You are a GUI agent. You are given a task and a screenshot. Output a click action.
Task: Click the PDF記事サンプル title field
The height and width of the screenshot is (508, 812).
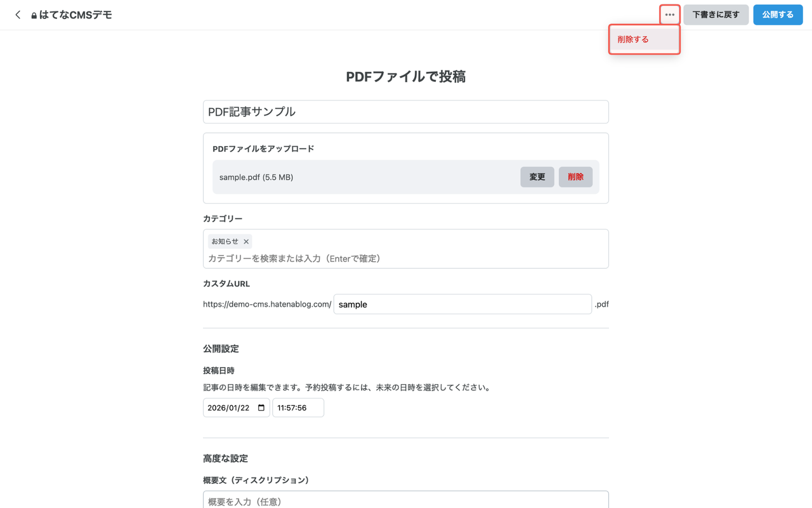pos(405,111)
